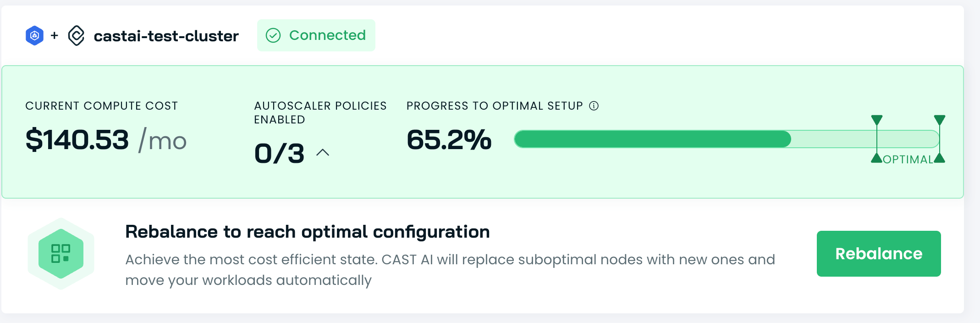The image size is (980, 323).
Task: Click the Autoscaler Policies Enabled label
Action: click(x=320, y=112)
